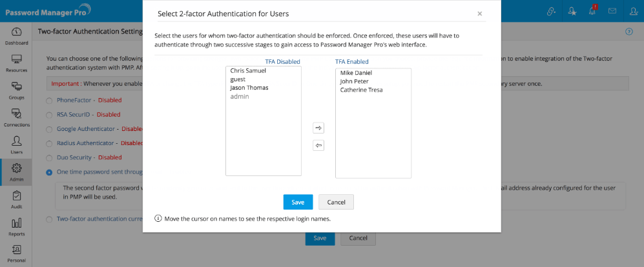Save the two-factor user selection
Image resolution: width=644 pixels, height=267 pixels.
click(298, 202)
